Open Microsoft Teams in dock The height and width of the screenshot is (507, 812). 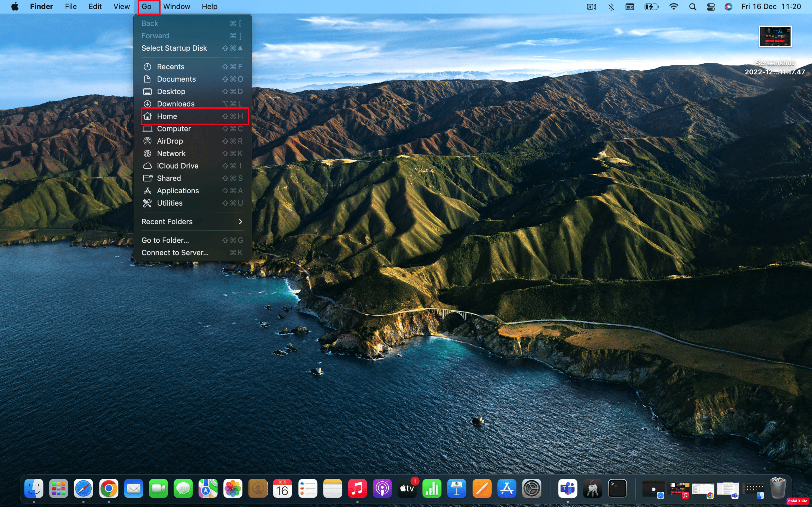567,489
